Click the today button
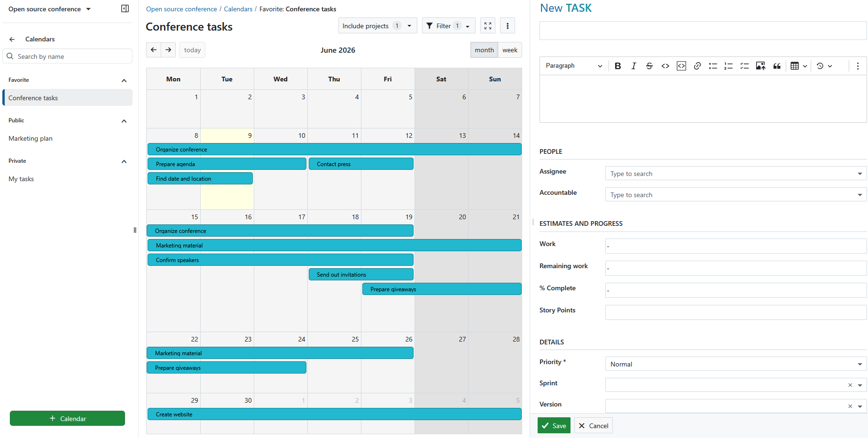 coord(192,50)
